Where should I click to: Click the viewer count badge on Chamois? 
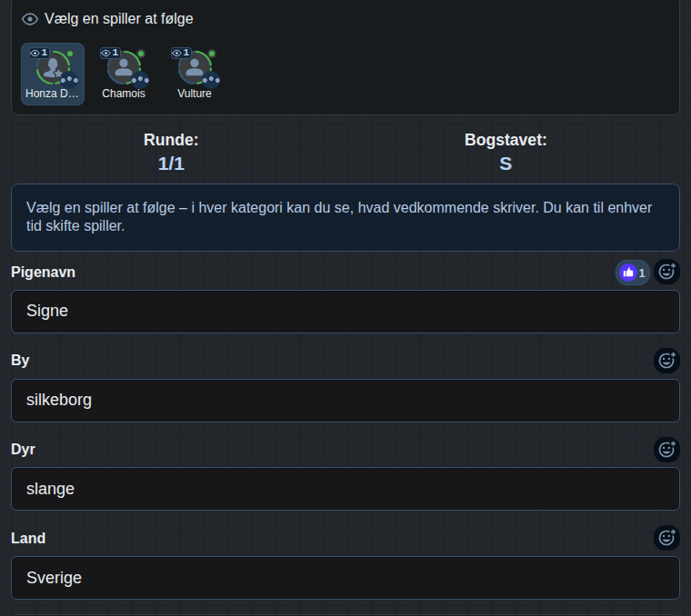click(x=110, y=53)
